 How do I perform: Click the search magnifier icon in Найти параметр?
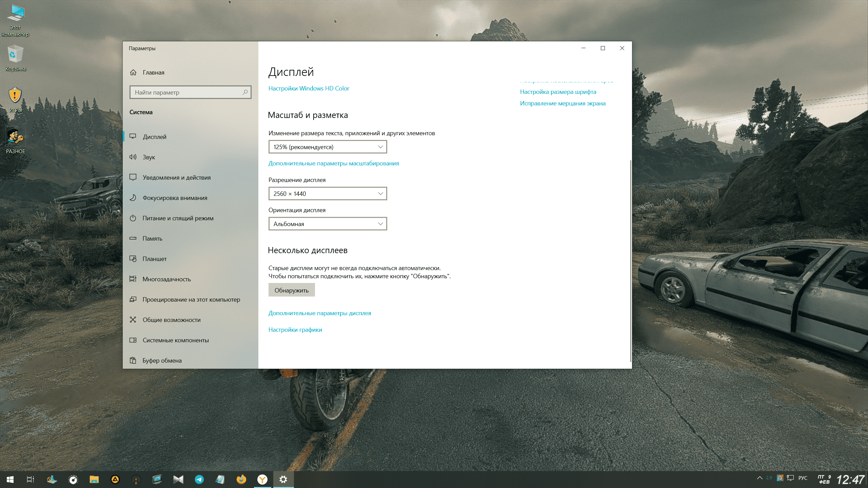(x=245, y=92)
